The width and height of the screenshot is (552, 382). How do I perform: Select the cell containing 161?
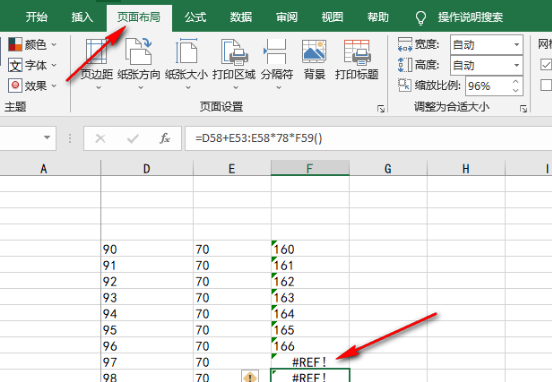click(x=310, y=265)
